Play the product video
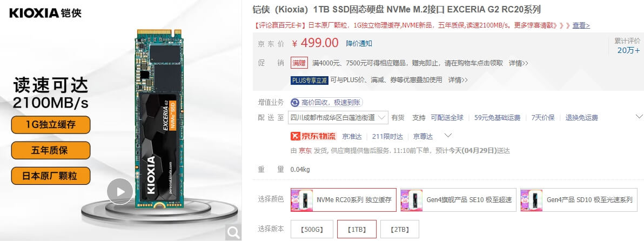 pyautogui.click(x=120, y=192)
